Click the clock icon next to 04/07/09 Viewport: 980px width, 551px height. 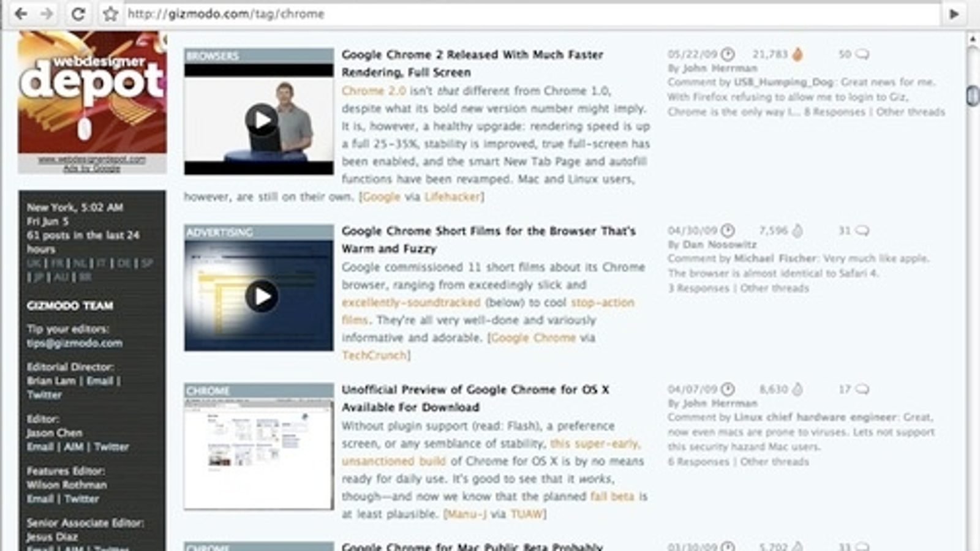pos(728,389)
